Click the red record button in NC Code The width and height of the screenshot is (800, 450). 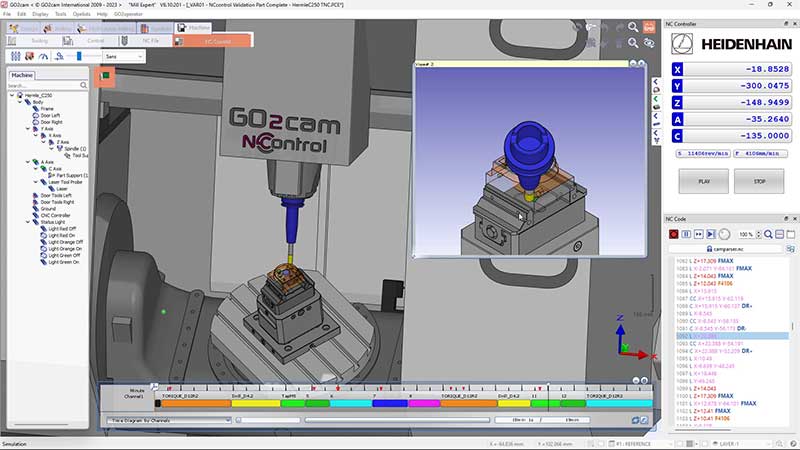674,233
